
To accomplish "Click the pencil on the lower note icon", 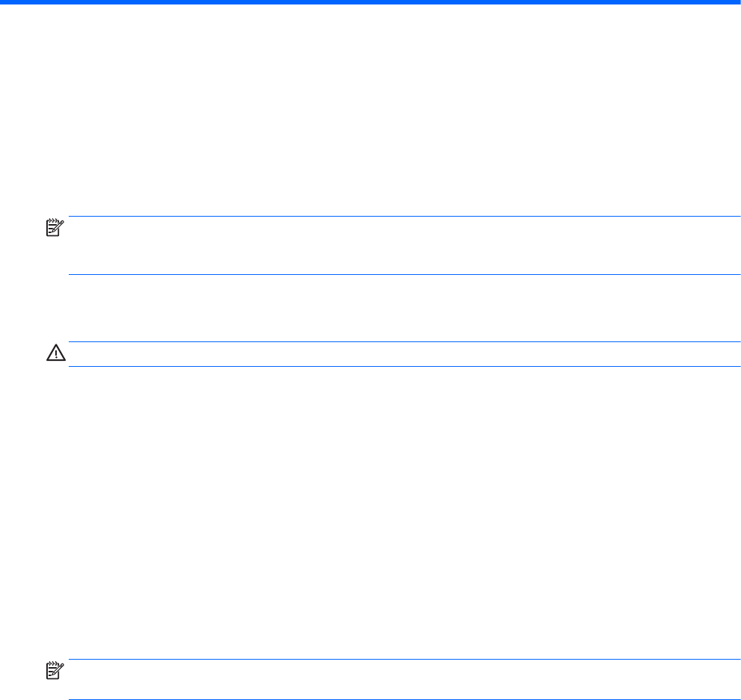I will pos(58,669).
